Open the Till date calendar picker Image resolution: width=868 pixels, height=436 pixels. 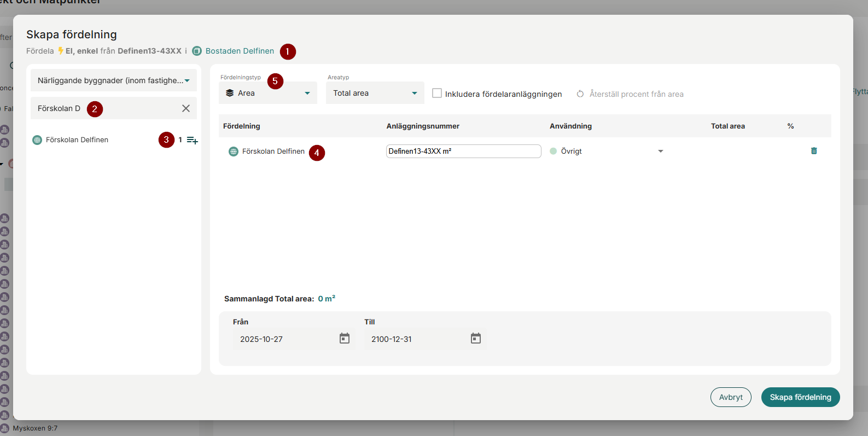click(x=476, y=339)
